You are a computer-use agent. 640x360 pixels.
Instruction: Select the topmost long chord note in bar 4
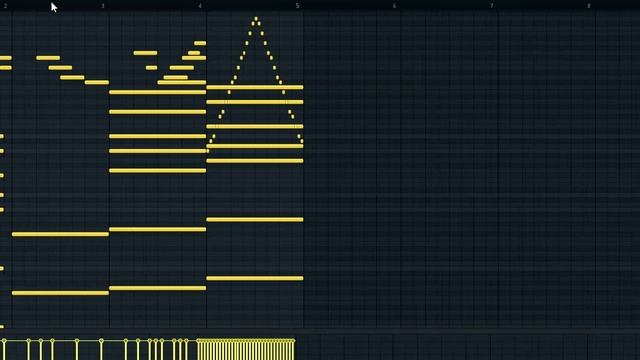pos(255,87)
